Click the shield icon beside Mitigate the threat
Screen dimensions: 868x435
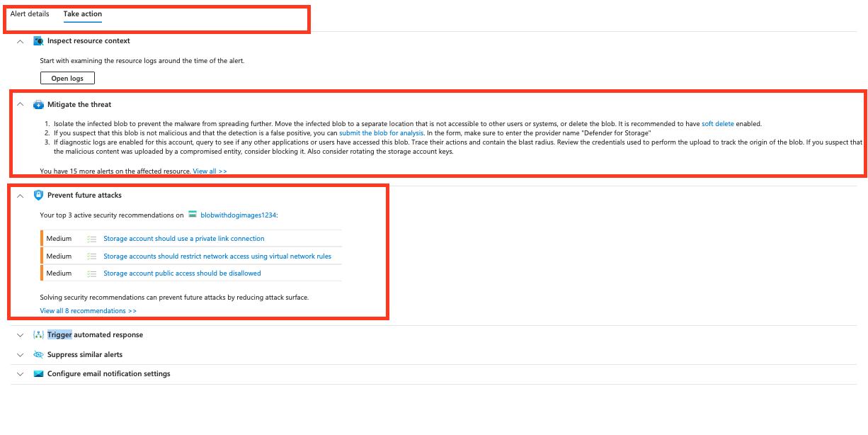pyautogui.click(x=38, y=103)
